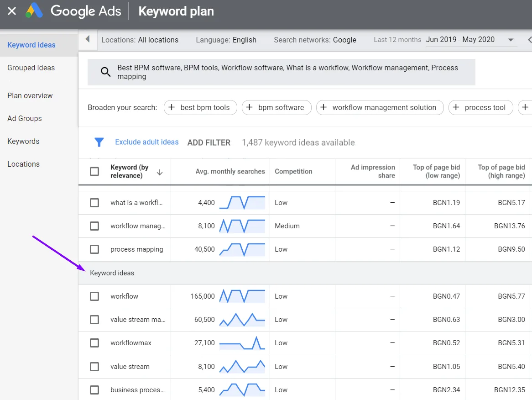Check the 'workflowmax' row
The height and width of the screenshot is (400, 532).
click(x=94, y=343)
